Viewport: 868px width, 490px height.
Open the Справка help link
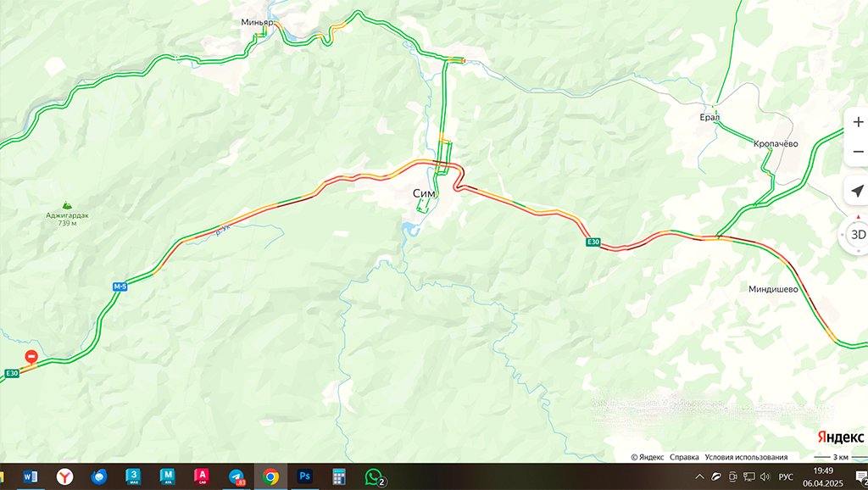pos(684,457)
